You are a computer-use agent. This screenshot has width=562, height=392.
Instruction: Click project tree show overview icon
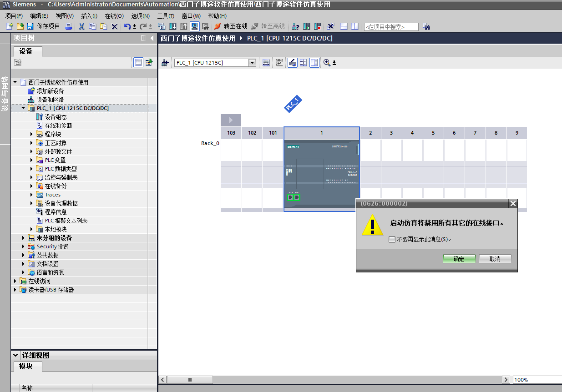(x=138, y=62)
